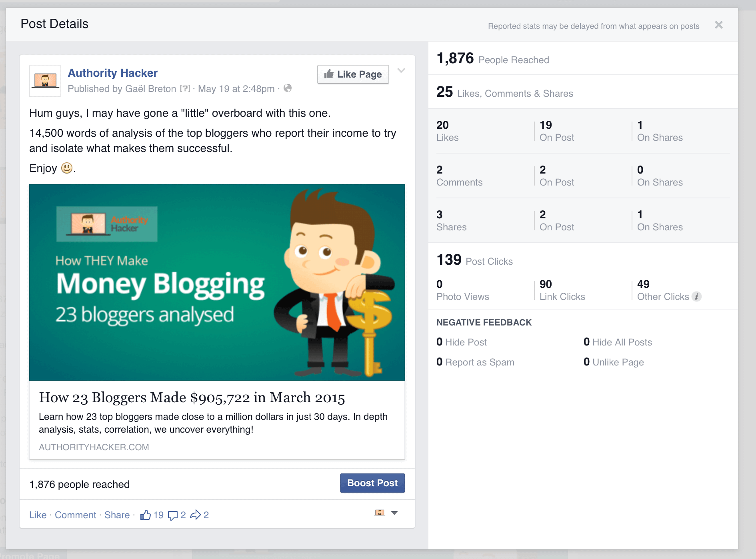Open the How 23 Bloggers Made headline
This screenshot has height=559, width=756.
tap(192, 397)
